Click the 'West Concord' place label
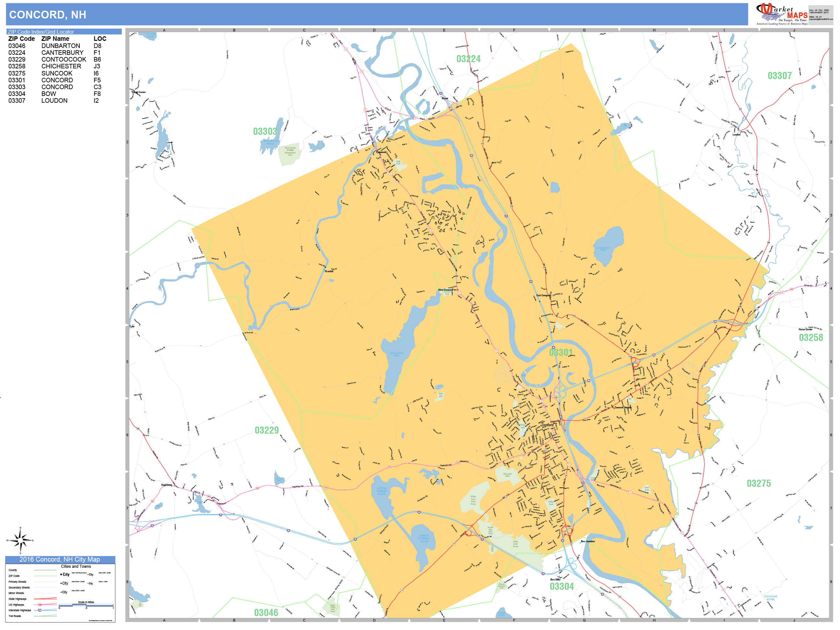This screenshot has height=630, width=840. [x=445, y=290]
